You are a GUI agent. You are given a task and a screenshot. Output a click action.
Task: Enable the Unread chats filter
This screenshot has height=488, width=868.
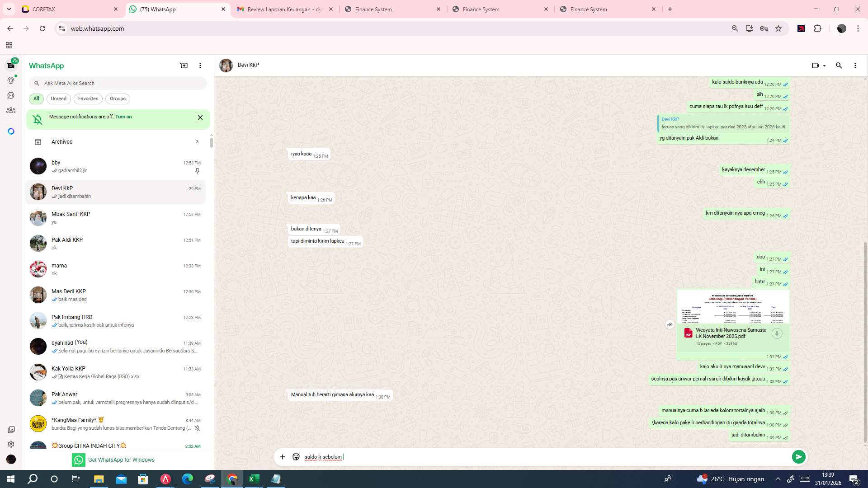pos(58,99)
